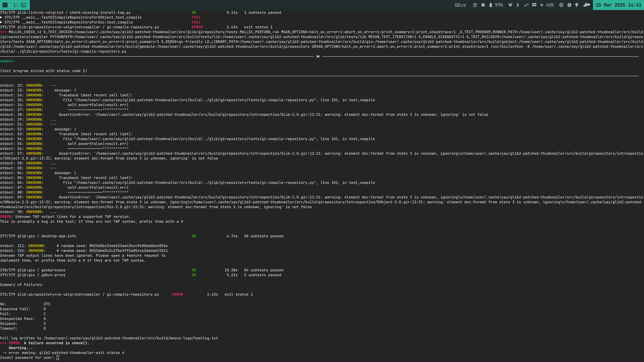644x362 pixels.
Task: Click the 'stderr:' heading
Action: pos(8,61)
